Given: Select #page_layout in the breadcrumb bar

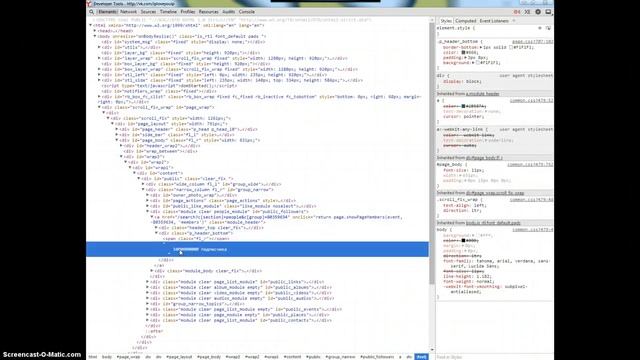Looking at the screenshot, I should pos(179,357).
